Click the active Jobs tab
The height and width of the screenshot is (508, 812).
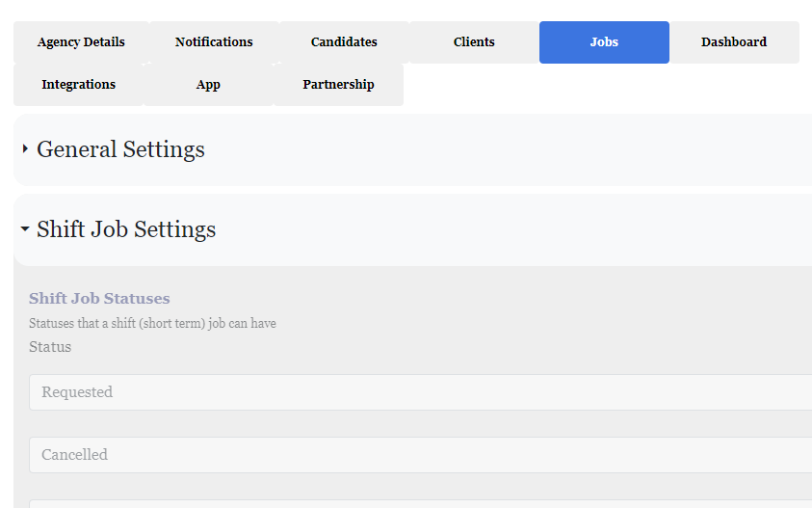point(604,42)
